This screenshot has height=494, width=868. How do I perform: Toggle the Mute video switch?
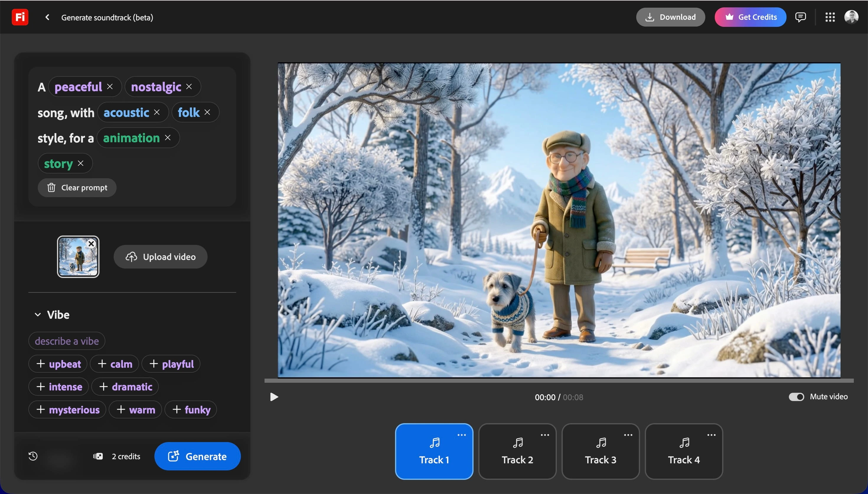[796, 397]
